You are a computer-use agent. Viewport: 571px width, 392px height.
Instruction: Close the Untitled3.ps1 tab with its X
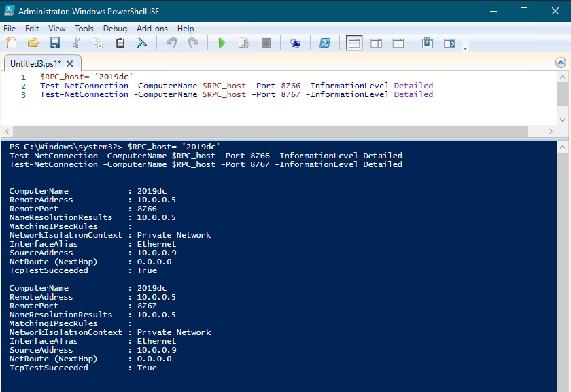click(x=69, y=62)
